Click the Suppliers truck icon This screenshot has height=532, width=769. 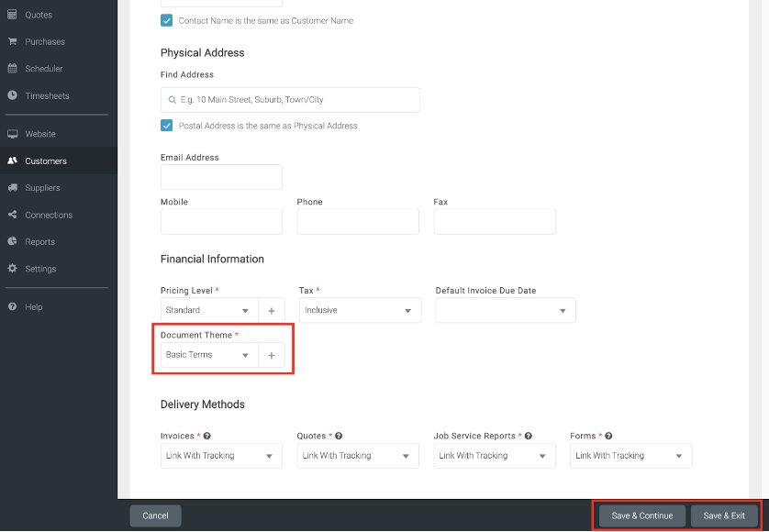(12, 187)
